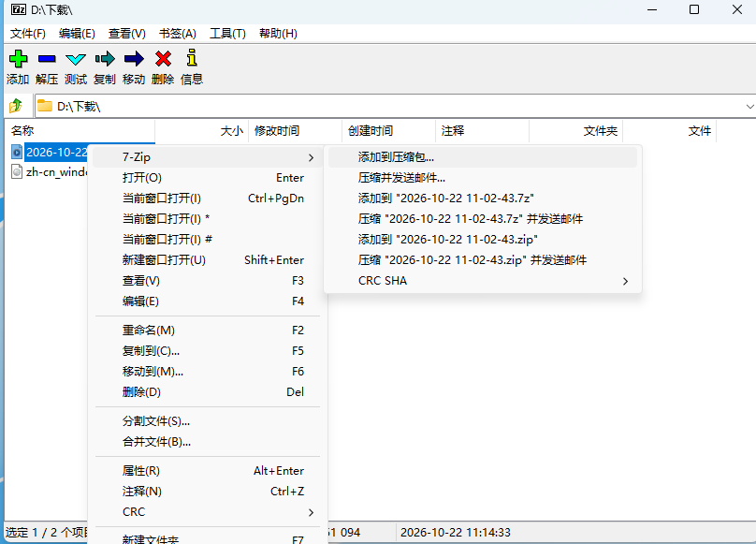Expand the CRC submenu in context menu
The width and height of the screenshot is (756, 544).
[x=208, y=511]
